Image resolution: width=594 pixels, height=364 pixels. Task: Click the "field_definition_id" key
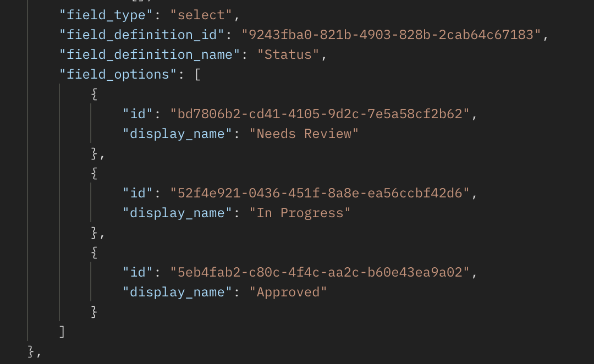[x=142, y=35]
